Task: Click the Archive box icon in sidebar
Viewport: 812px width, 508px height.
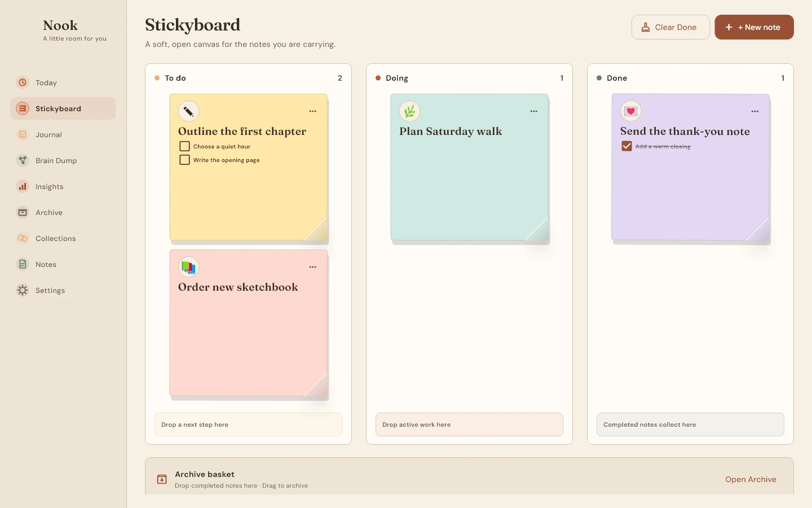Action: (x=23, y=212)
